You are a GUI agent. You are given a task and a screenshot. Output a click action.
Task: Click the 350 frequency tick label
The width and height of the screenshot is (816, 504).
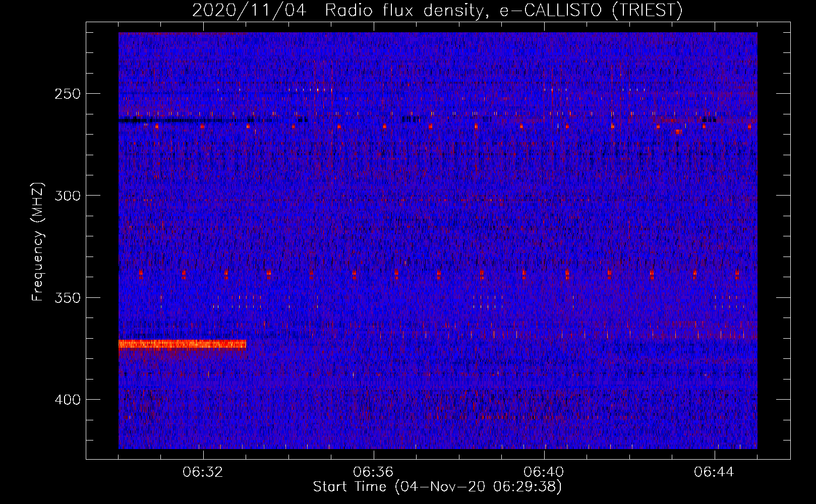(68, 298)
